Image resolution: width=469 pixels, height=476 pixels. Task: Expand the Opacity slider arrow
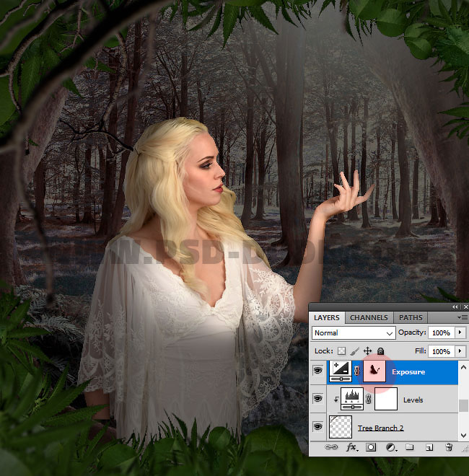460,333
